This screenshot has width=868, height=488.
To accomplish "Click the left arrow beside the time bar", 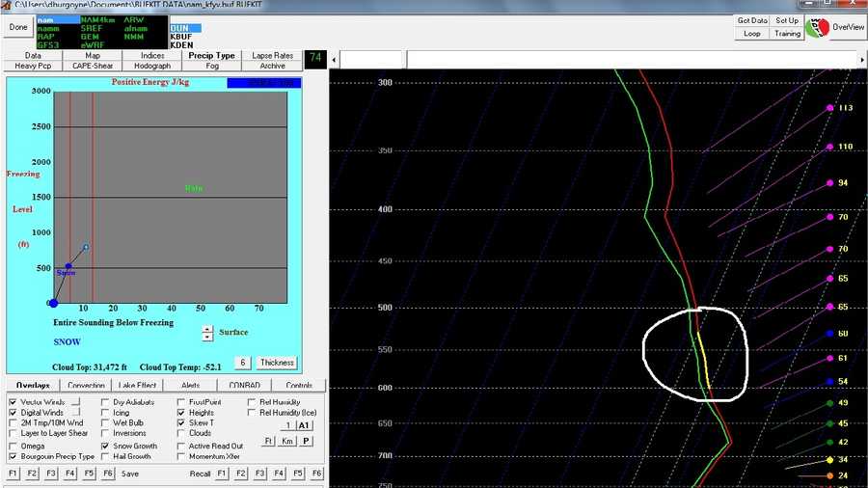I will [x=334, y=59].
